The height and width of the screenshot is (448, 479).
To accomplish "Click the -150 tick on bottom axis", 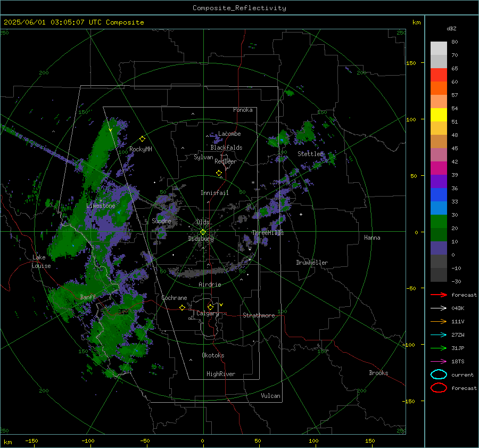I will [x=31, y=441].
